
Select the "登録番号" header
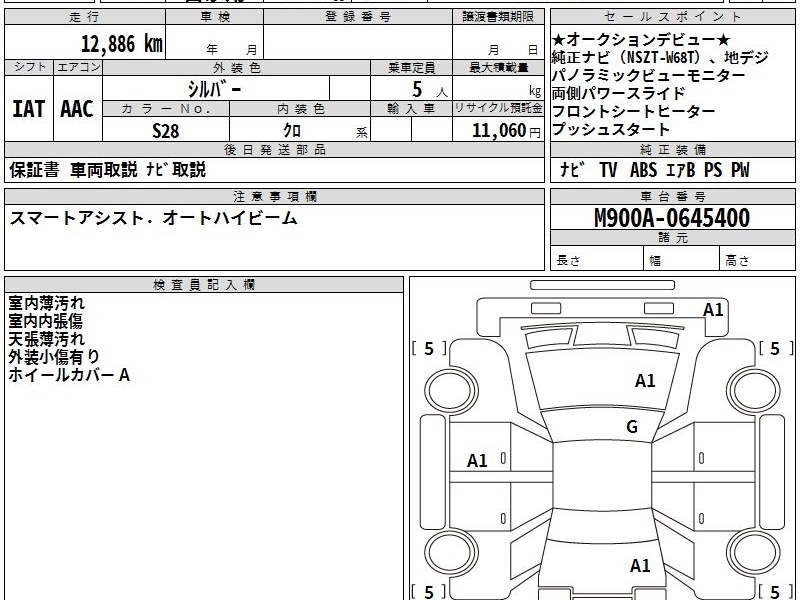pos(358,17)
